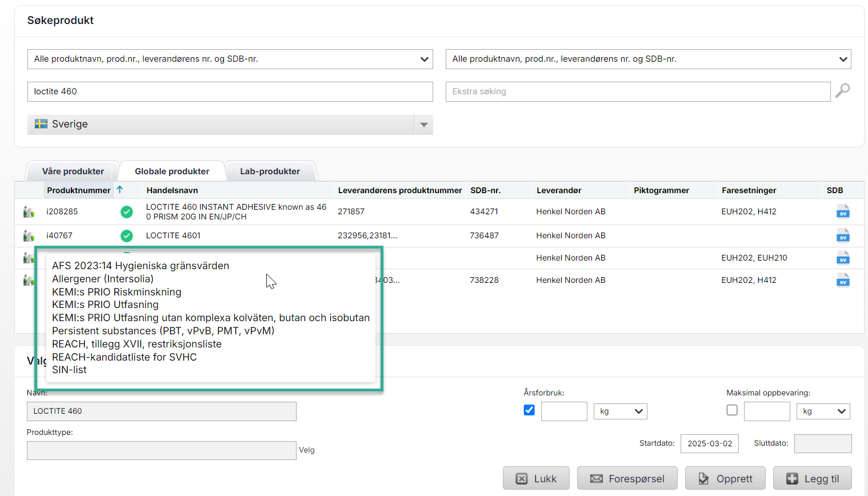Open SDB document for product i208285
Viewport: 868px width, 496px height.
click(843, 212)
